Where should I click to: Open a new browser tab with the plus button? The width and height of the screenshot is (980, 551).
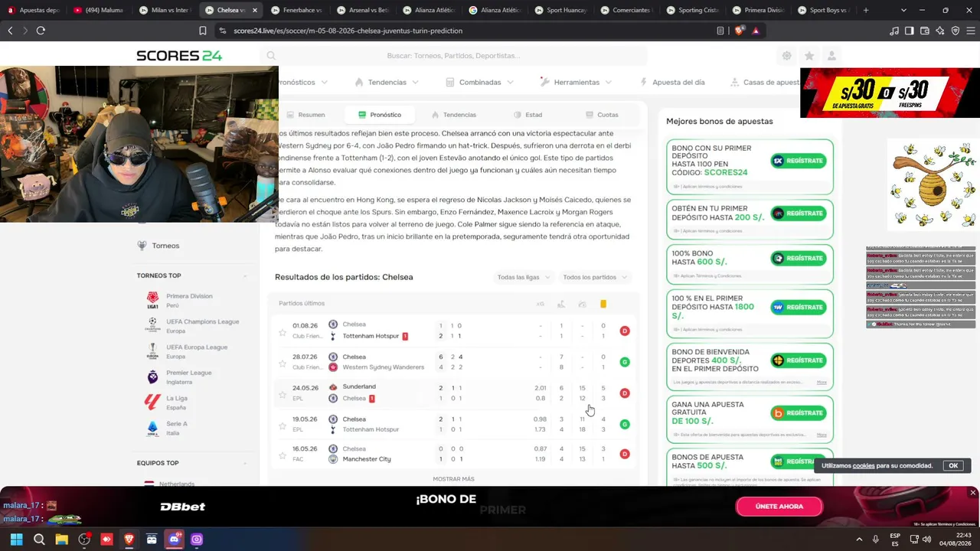(x=866, y=11)
